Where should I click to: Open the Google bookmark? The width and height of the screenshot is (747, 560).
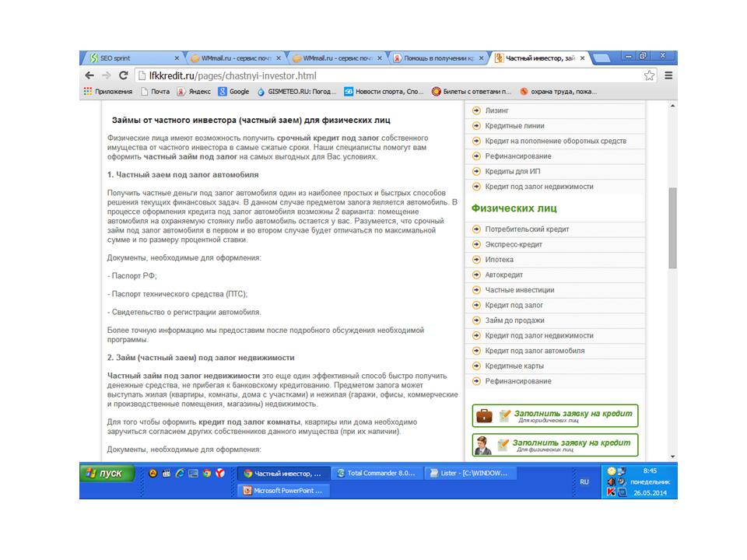point(234,92)
